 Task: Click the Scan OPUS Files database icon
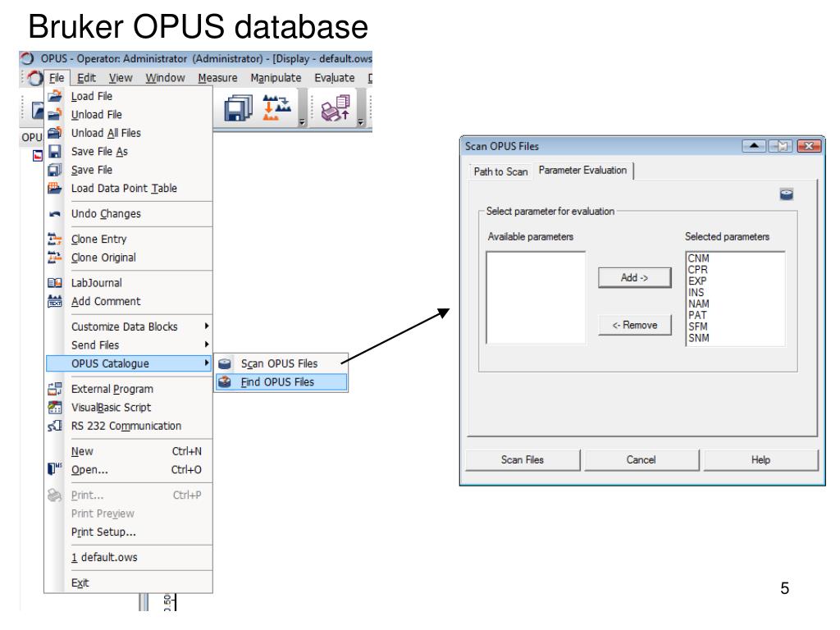tap(225, 363)
